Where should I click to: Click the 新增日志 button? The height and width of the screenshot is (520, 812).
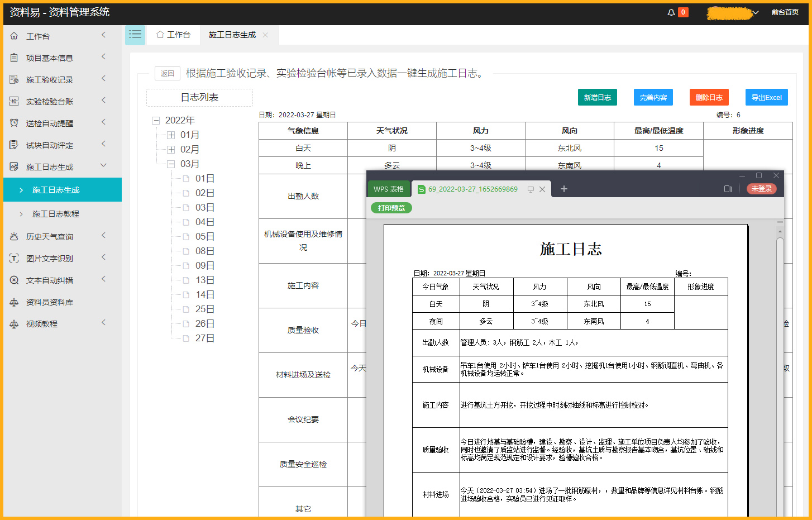[597, 97]
